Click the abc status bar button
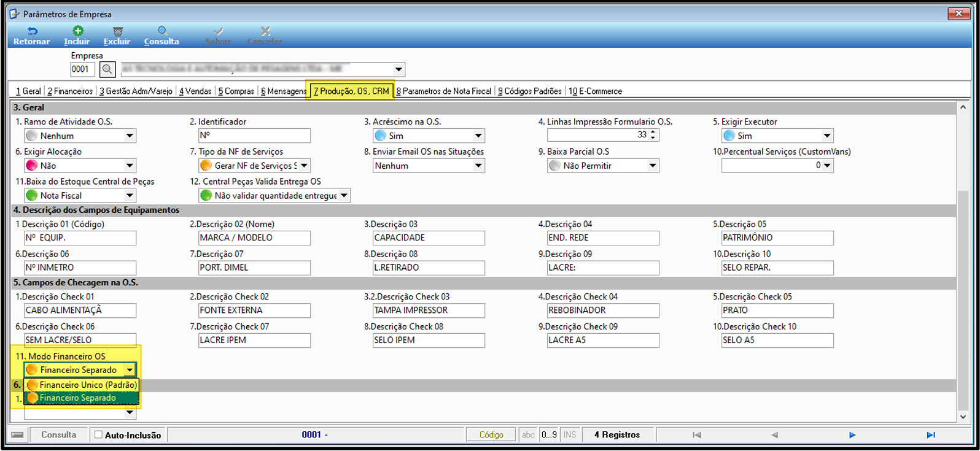This screenshot has width=980, height=451. pos(528,434)
